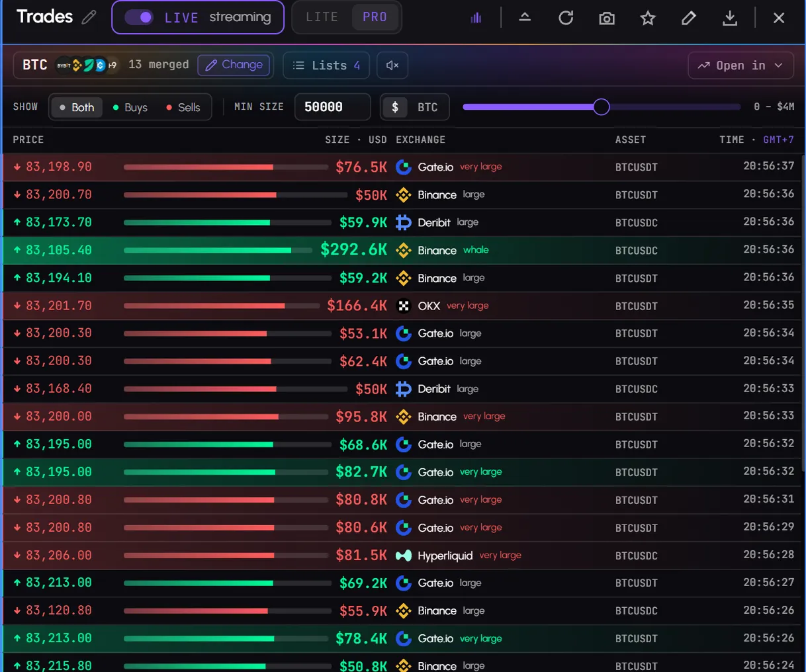
Task: Open the Lists 4 button
Action: coord(326,65)
